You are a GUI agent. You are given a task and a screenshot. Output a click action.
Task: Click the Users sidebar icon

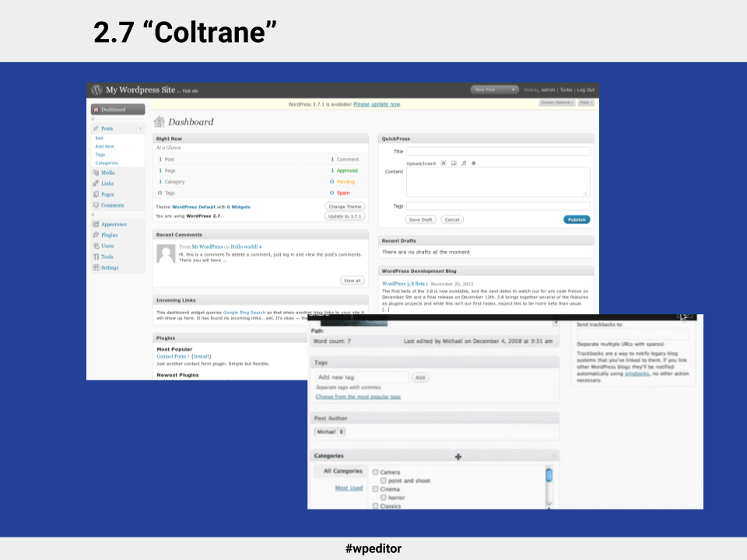[96, 247]
